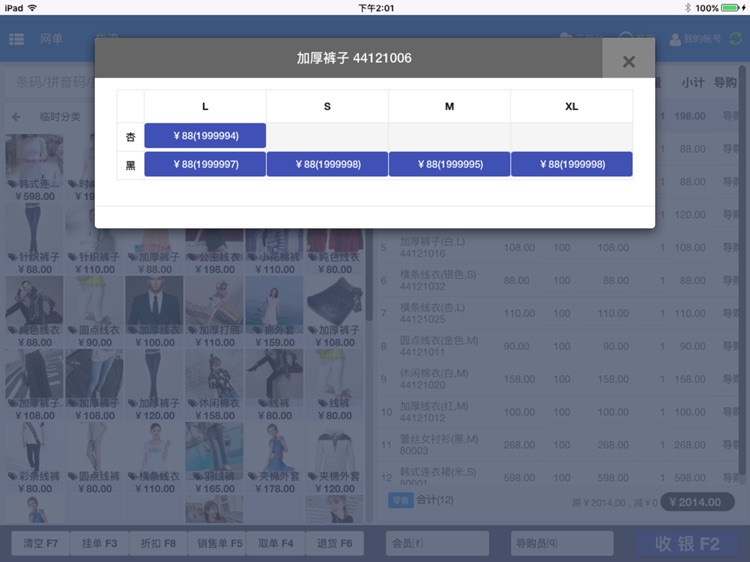The image size is (750, 562).
Task: Click order row 5 加厚裤子(白,L)
Action: point(557,247)
